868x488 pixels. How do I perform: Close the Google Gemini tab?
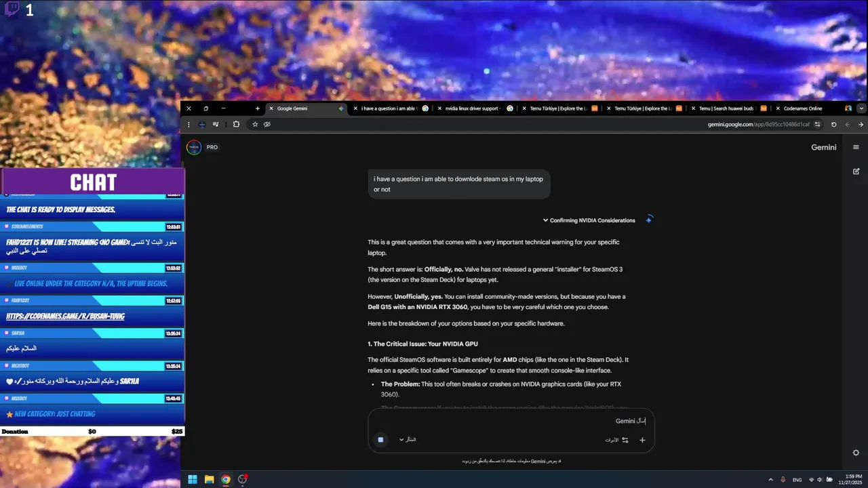click(x=271, y=108)
